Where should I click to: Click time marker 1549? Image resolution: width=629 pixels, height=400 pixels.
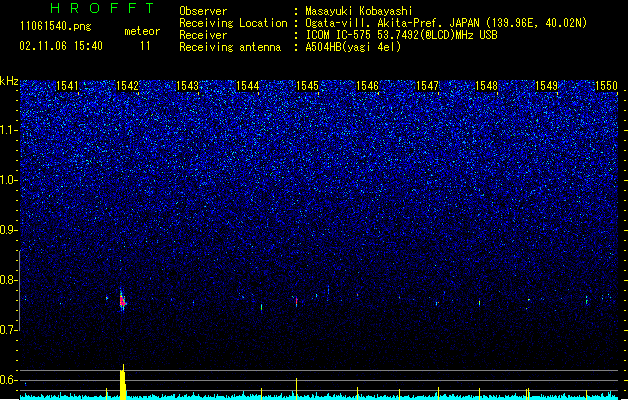click(547, 86)
